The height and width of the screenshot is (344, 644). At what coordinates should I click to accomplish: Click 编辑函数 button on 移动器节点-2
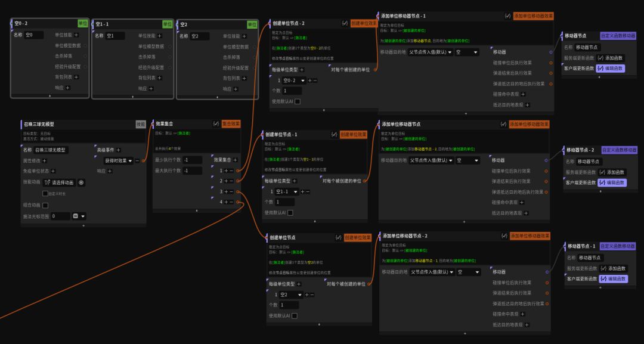tap(612, 182)
